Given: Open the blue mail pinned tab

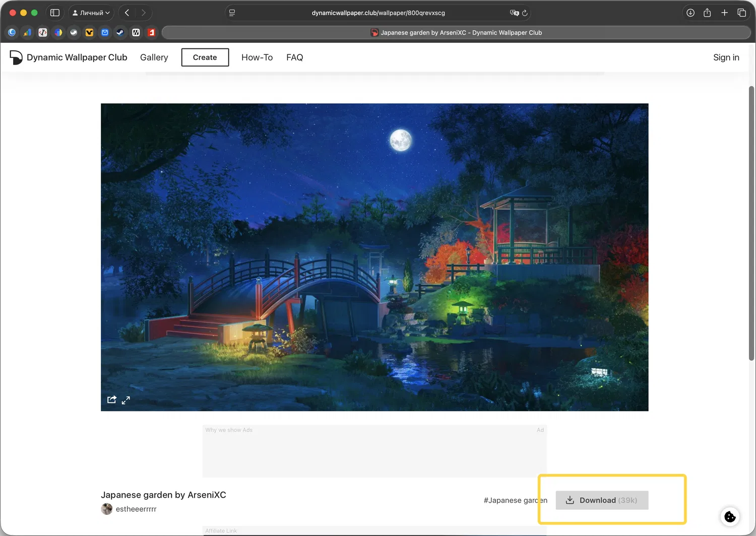Looking at the screenshot, I should coord(105,32).
